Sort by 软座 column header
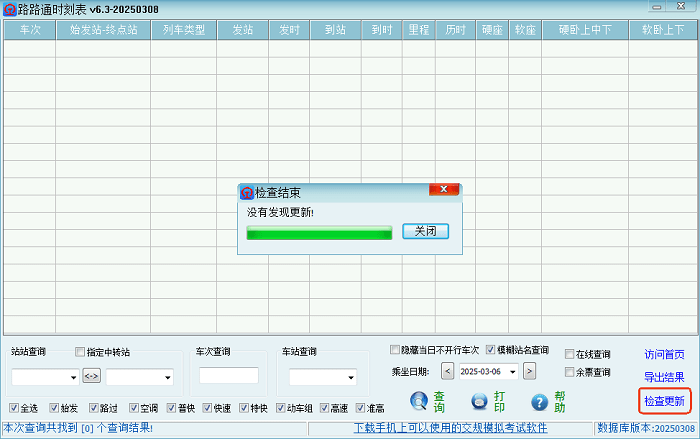 tap(525, 30)
